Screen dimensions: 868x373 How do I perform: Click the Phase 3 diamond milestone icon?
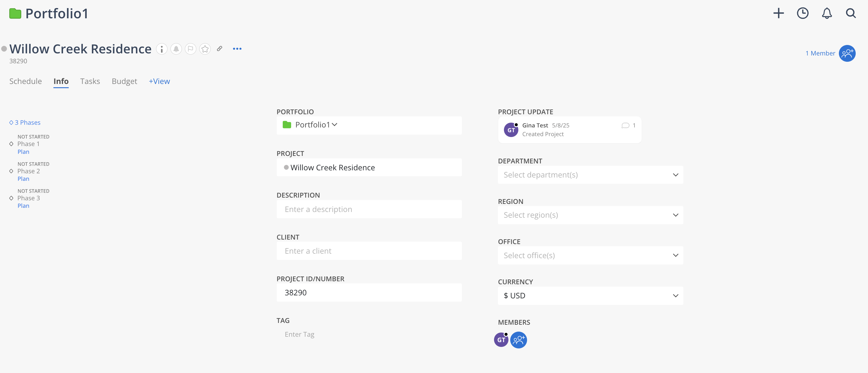11,198
